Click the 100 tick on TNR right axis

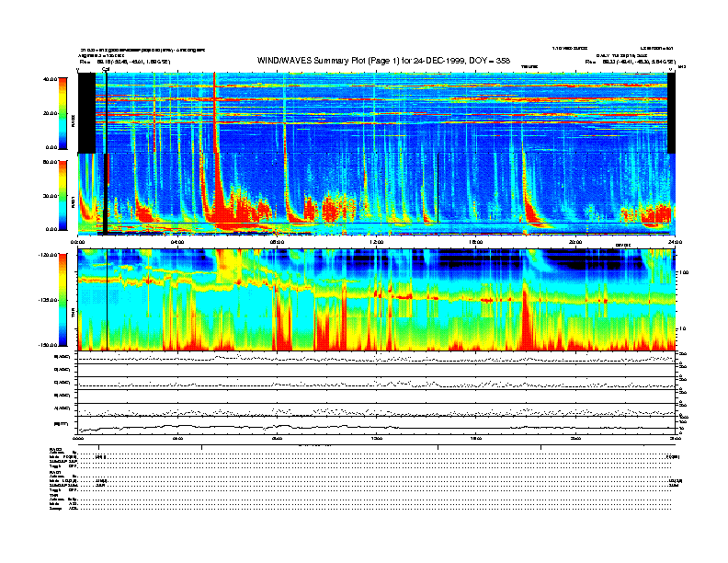point(684,272)
